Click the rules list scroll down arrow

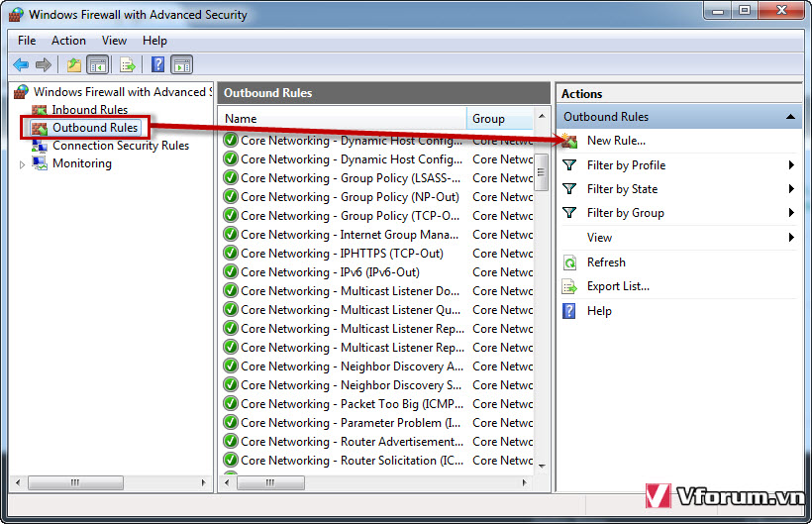pos(541,466)
